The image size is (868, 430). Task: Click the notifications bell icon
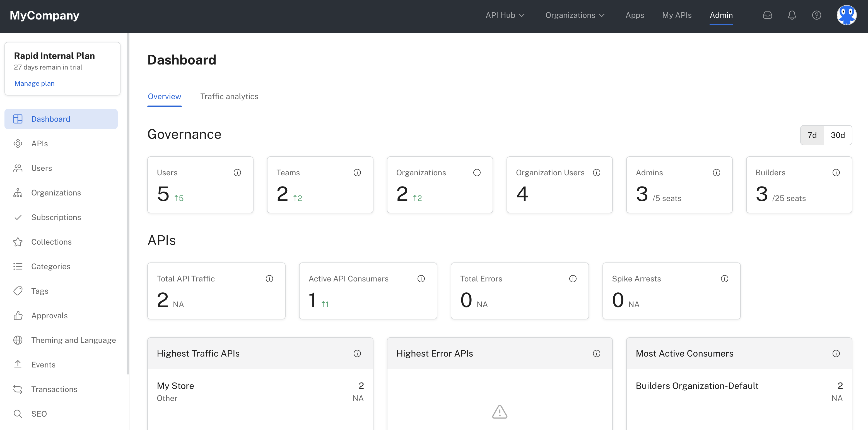(x=792, y=15)
